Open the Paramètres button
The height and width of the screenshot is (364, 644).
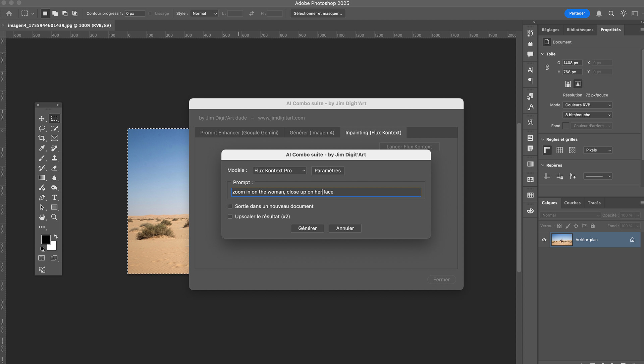pos(327,171)
